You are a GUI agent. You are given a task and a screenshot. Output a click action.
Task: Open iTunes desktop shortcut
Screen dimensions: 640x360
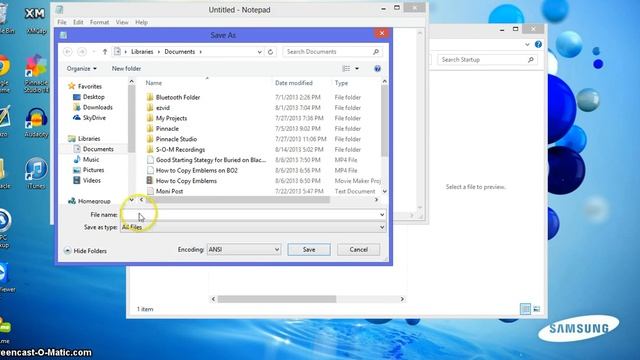pyautogui.click(x=36, y=173)
